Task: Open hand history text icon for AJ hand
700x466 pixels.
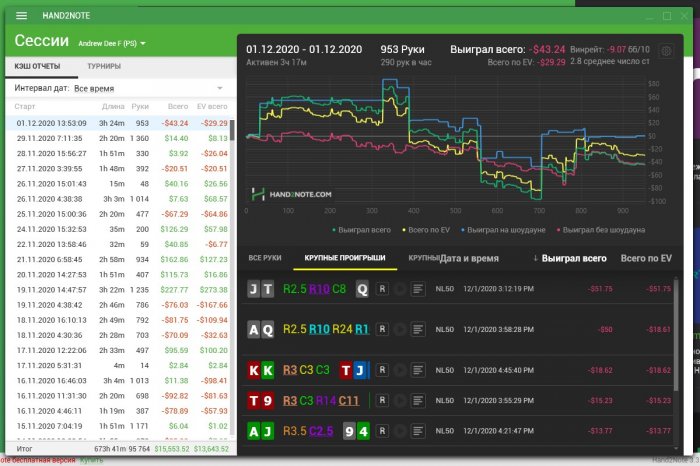Action: tap(418, 431)
